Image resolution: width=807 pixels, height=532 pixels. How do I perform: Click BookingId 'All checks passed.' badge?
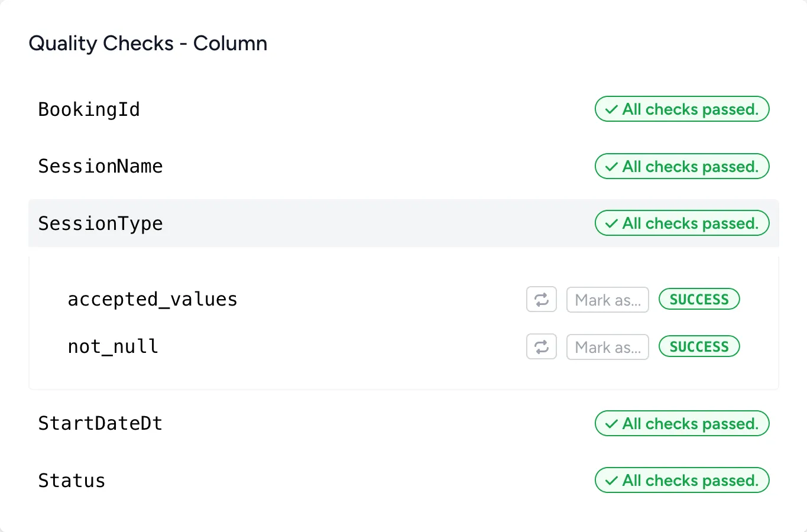682,109
